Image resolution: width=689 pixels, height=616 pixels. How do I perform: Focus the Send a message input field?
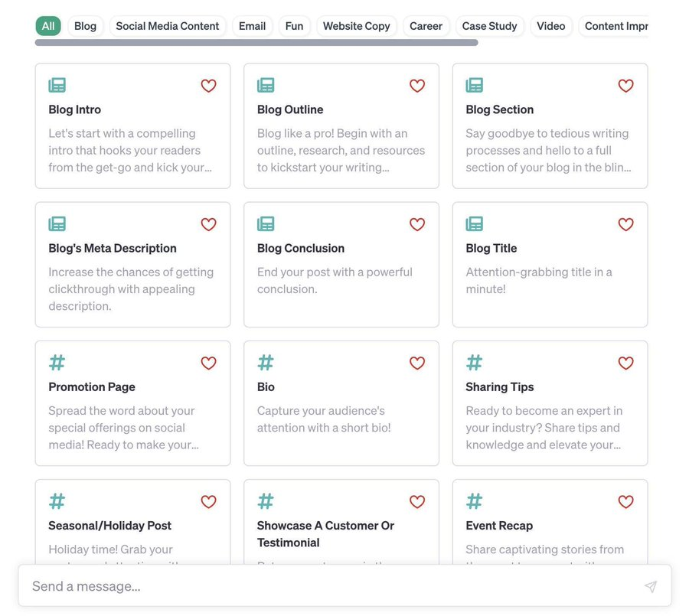coord(345,585)
